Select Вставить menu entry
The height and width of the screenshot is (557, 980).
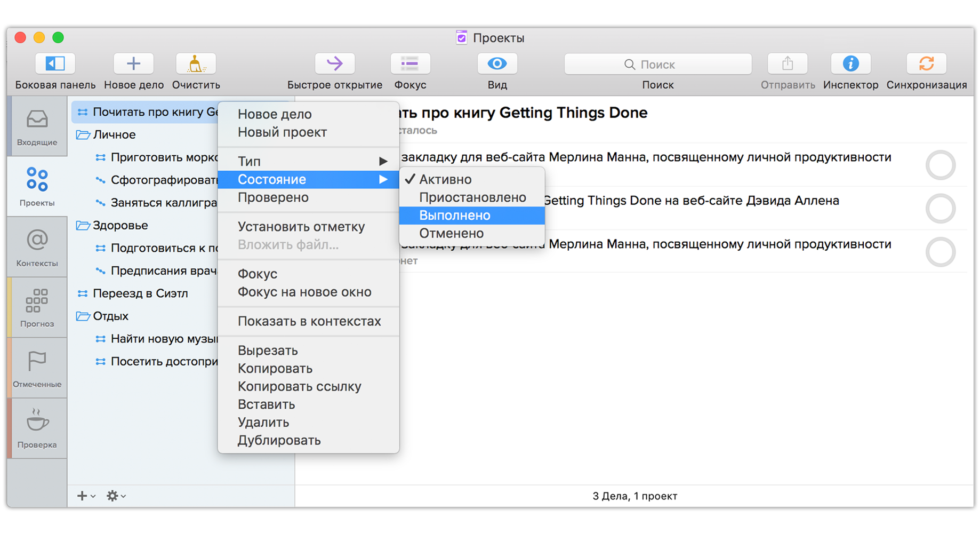click(308, 404)
